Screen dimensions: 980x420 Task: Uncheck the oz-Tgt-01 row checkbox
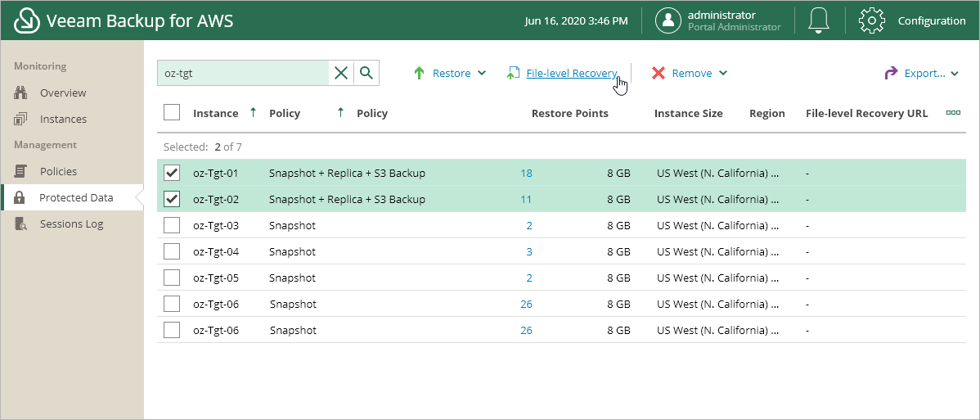[x=171, y=173]
